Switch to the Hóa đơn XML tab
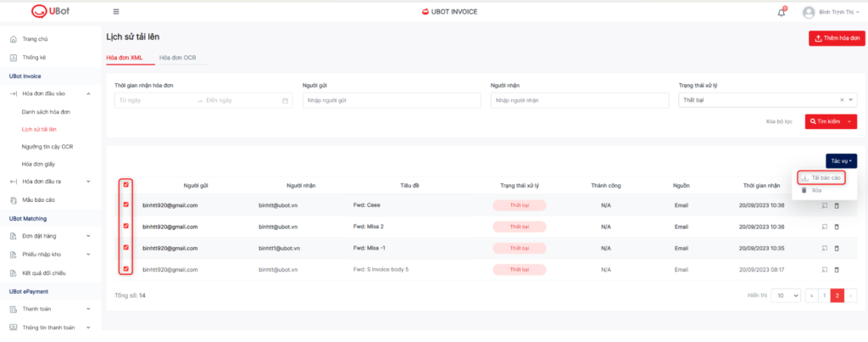The height and width of the screenshot is (342, 868). [x=125, y=58]
